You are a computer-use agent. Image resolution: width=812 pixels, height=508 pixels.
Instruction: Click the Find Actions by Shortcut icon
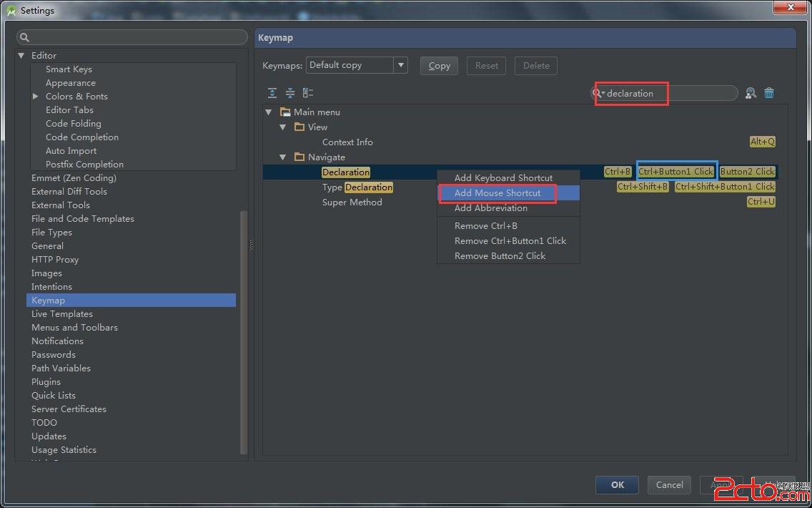tap(751, 93)
